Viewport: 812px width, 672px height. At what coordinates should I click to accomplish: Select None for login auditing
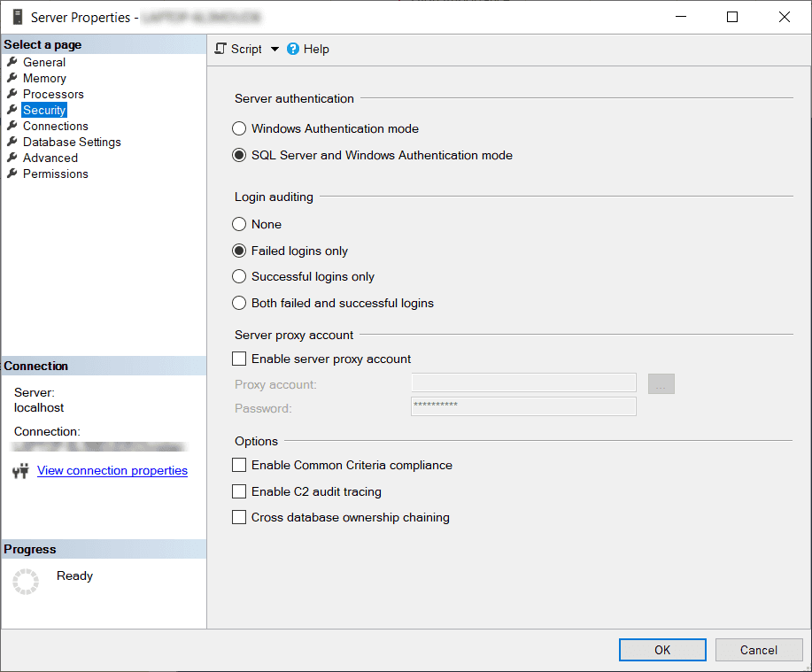coord(239,225)
